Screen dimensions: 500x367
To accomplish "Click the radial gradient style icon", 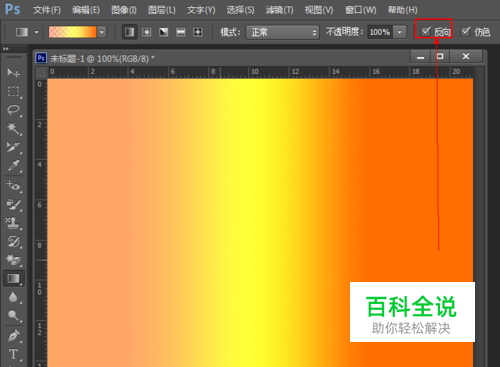I will 147,32.
